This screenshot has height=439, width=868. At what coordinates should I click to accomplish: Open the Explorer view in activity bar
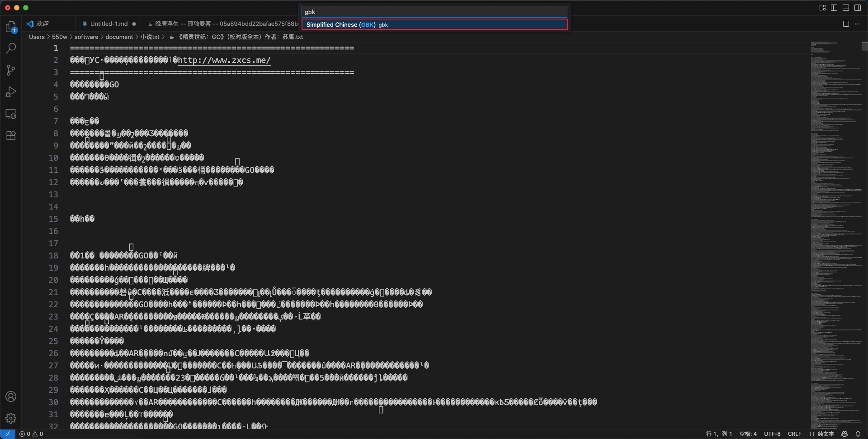pyautogui.click(x=11, y=27)
